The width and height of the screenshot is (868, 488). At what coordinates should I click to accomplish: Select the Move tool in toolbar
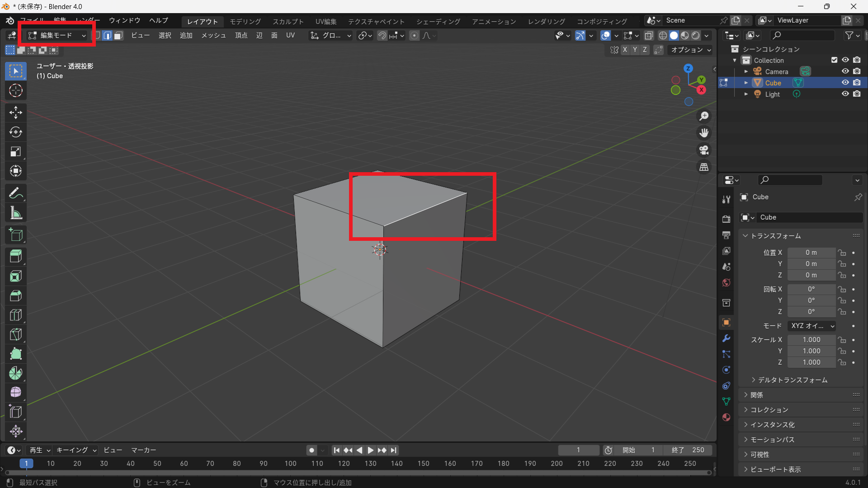tap(16, 112)
